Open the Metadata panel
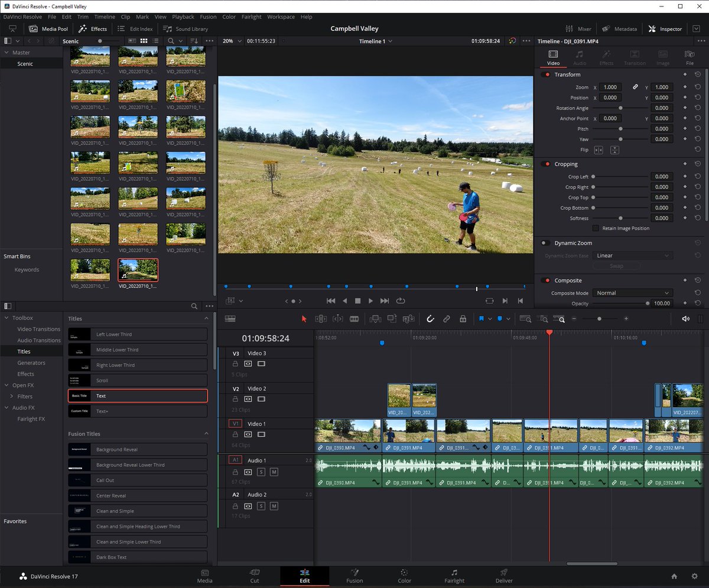This screenshot has height=588, width=709. click(619, 29)
